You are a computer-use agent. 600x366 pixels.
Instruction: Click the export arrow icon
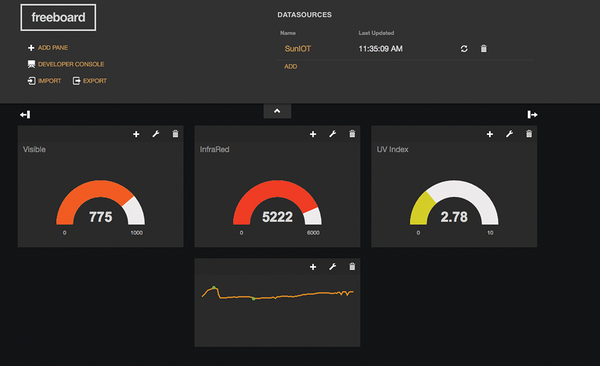click(x=77, y=81)
